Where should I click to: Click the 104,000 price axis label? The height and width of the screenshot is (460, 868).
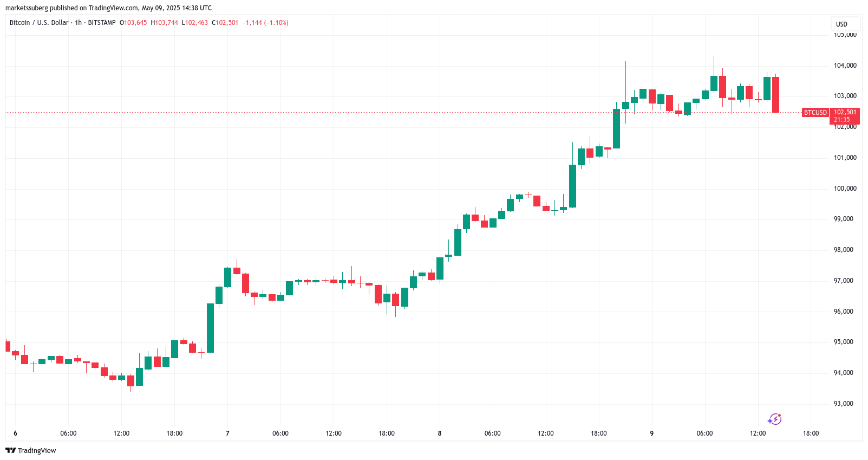pos(845,66)
